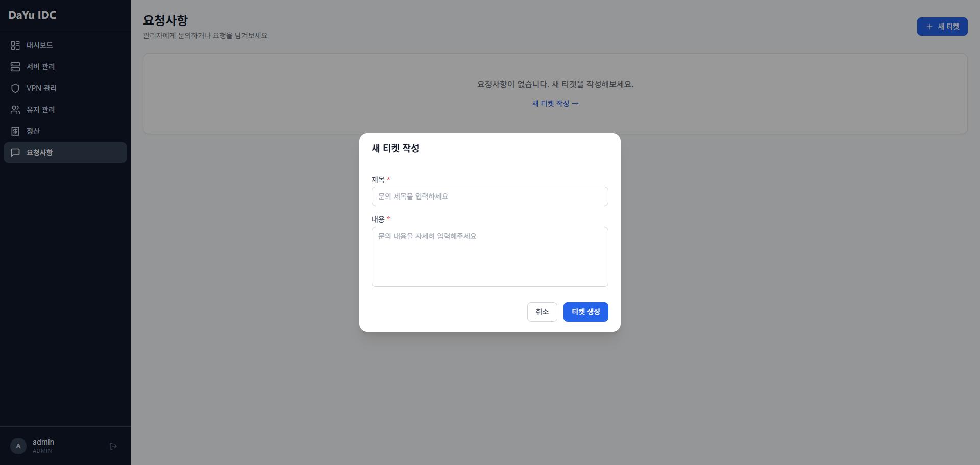Navigate to 서버 관리 menu item
This screenshot has width=980, height=465.
[40, 67]
